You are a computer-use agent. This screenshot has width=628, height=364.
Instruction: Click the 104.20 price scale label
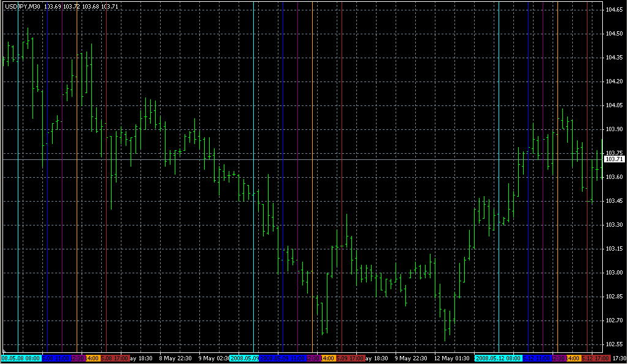(x=614, y=82)
